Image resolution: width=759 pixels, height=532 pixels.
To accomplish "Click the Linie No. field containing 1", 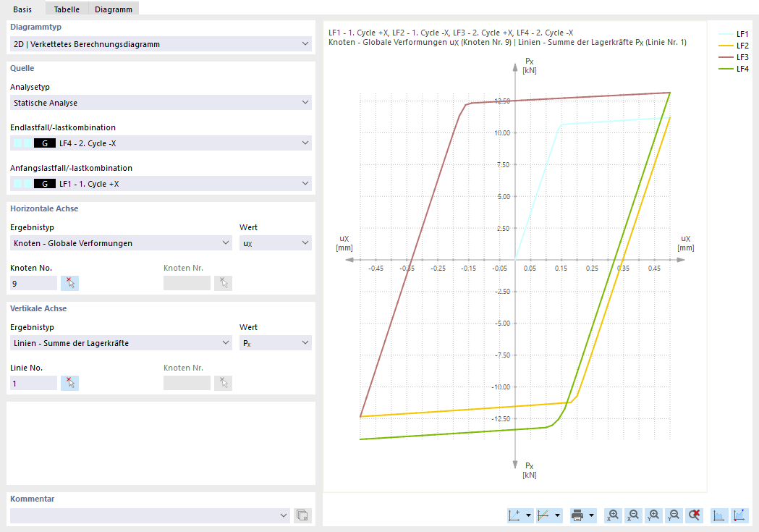I will pos(33,384).
